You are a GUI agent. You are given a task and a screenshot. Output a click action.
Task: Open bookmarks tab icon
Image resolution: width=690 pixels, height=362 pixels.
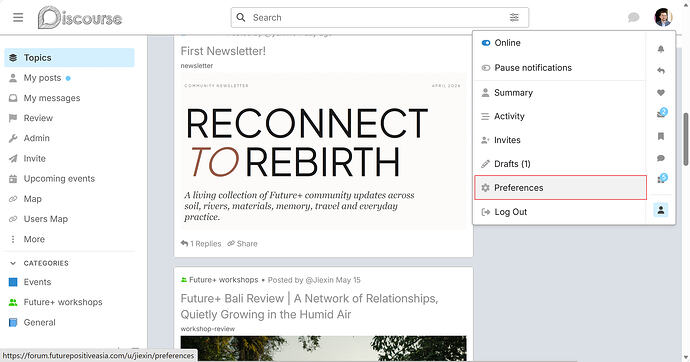click(x=661, y=136)
